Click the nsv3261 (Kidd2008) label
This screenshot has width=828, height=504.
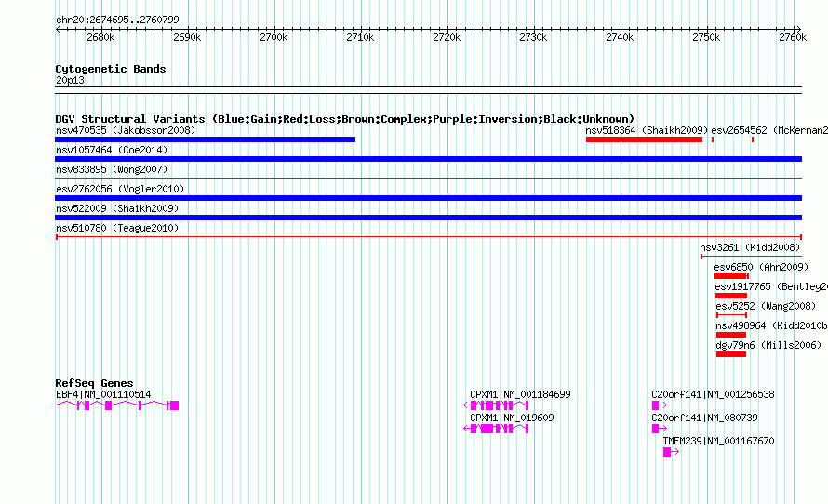[750, 247]
